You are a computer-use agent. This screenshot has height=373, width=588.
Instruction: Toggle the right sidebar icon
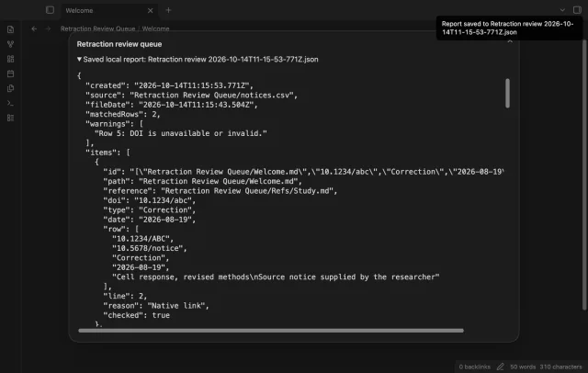click(577, 10)
